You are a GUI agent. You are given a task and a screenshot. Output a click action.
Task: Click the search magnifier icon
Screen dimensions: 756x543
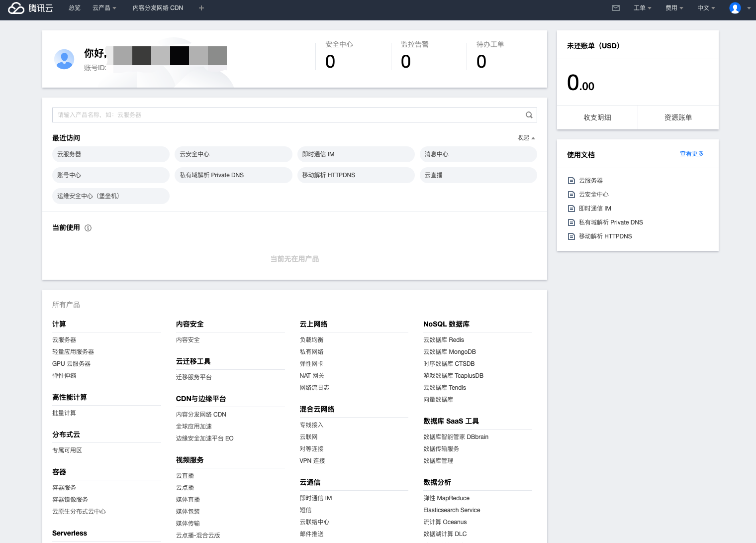[529, 115]
